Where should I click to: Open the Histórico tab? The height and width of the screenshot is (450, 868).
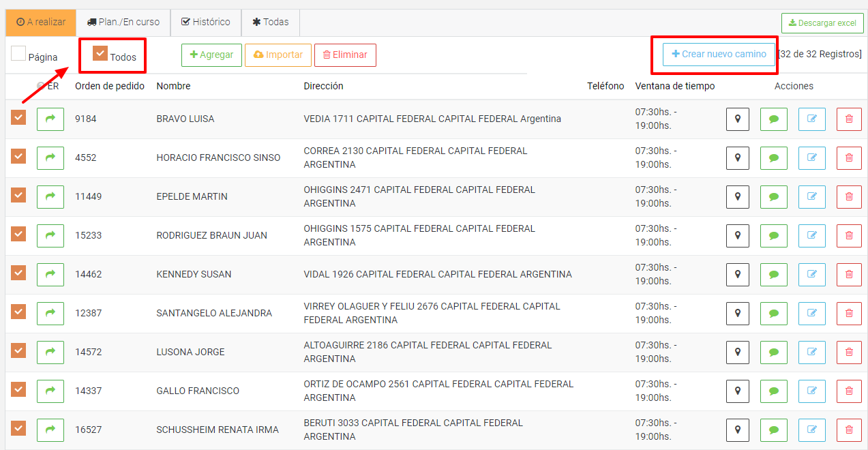tap(205, 22)
